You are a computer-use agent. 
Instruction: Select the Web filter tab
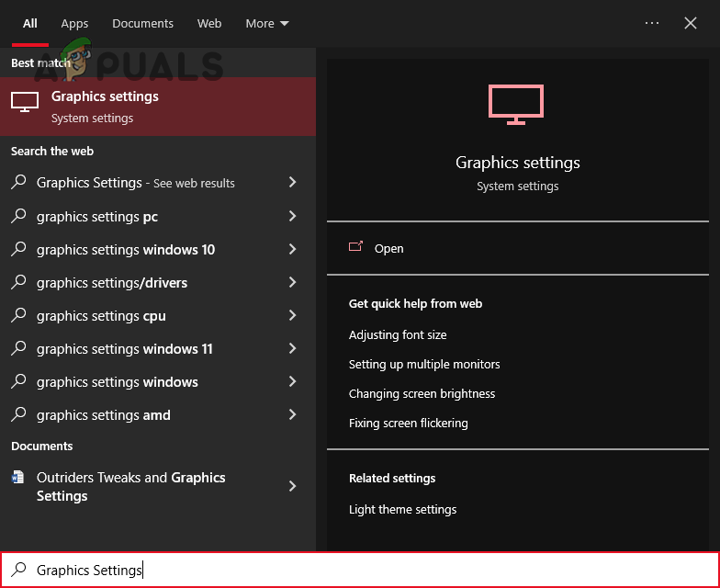[209, 23]
